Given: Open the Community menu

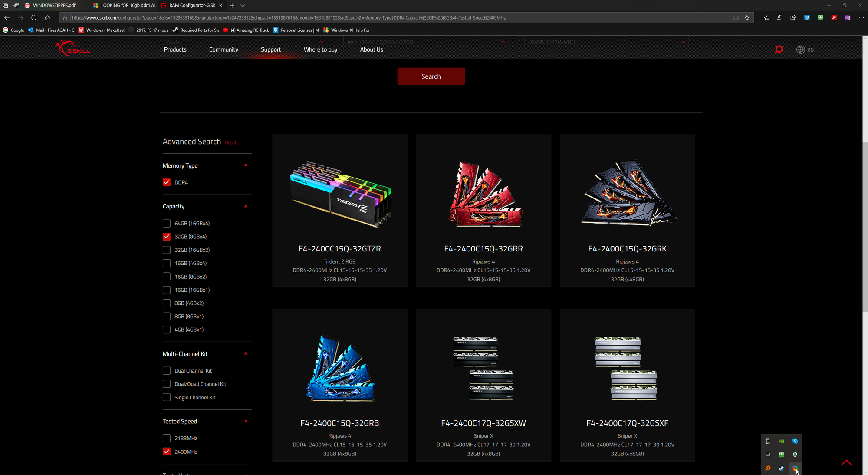Looking at the screenshot, I should pos(224,49).
